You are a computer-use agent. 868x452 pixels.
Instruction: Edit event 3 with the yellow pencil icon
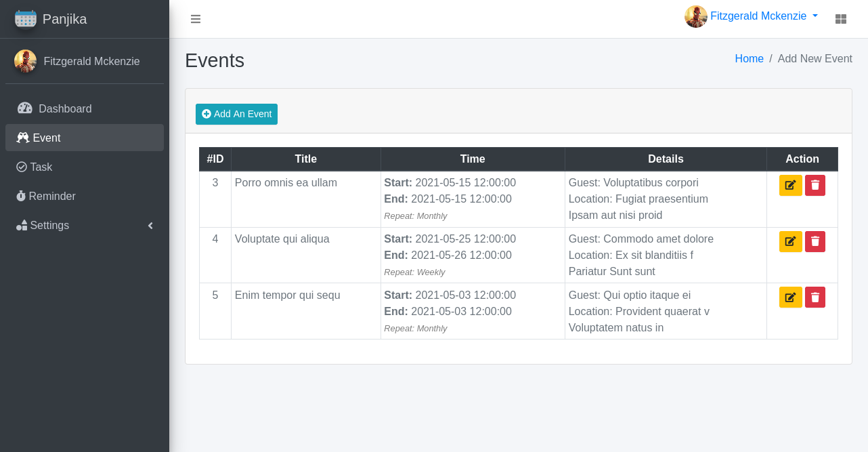[x=791, y=186]
